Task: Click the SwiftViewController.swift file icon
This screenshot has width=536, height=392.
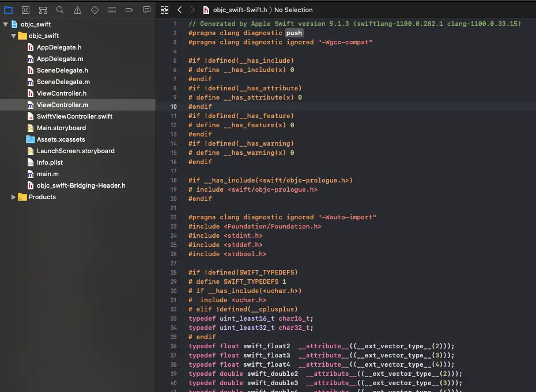Action: click(x=31, y=116)
